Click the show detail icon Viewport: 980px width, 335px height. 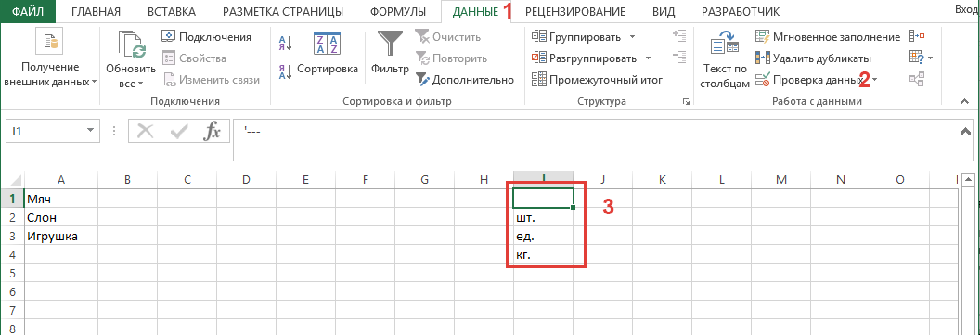click(x=679, y=36)
